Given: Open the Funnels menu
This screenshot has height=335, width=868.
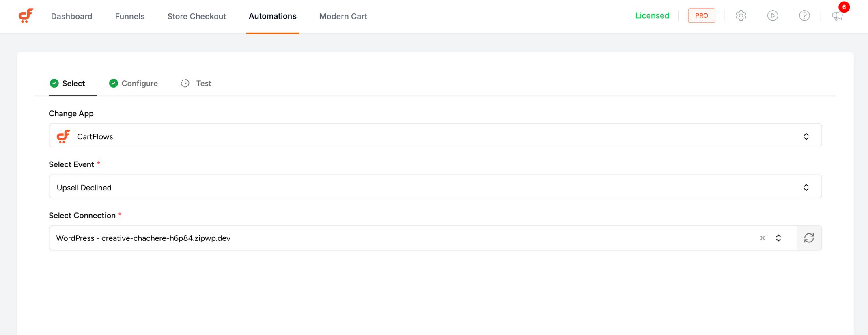Looking at the screenshot, I should tap(130, 16).
